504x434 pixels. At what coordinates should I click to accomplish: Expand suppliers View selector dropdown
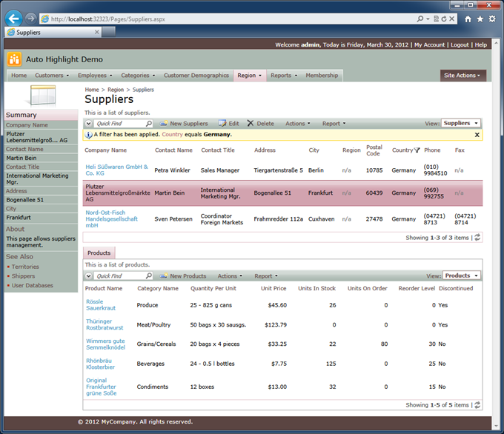461,124
